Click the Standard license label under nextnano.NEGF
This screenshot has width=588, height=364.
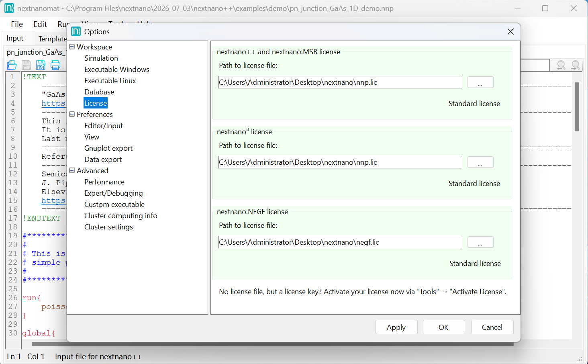click(x=475, y=264)
